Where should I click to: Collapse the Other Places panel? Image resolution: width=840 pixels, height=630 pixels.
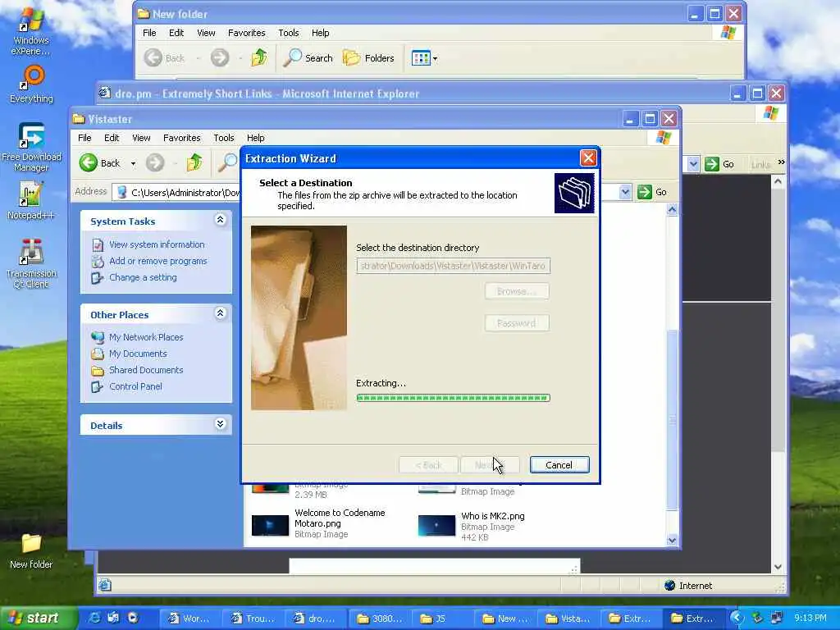coord(220,313)
